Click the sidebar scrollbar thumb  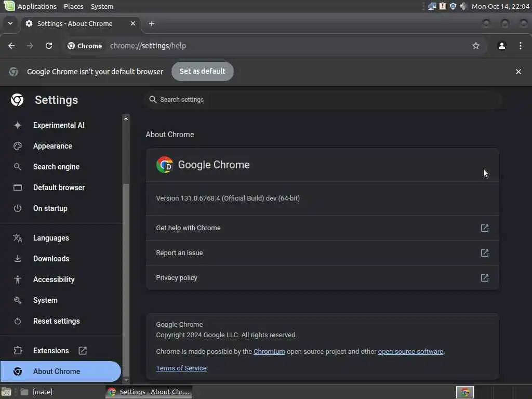point(126,280)
